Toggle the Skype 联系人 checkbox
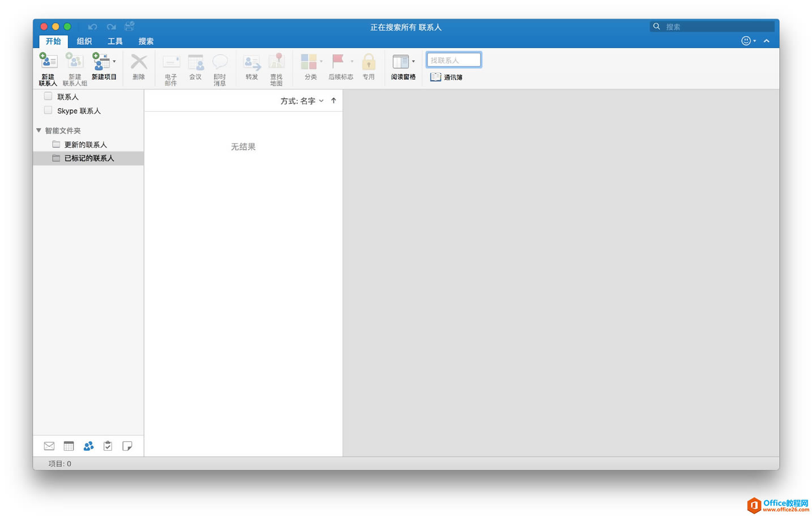The image size is (812, 516). (x=48, y=110)
